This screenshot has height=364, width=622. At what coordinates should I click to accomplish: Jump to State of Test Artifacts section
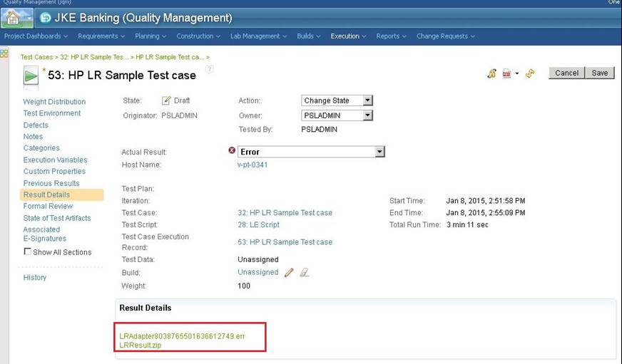(57, 218)
